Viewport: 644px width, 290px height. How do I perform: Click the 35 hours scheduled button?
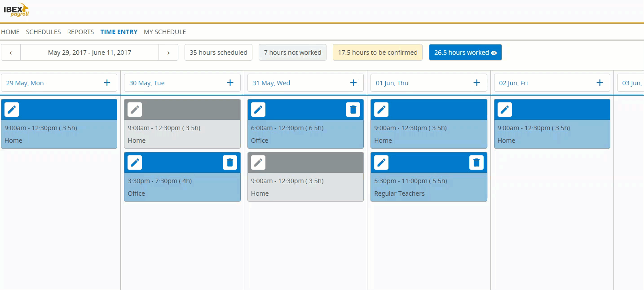[x=218, y=53]
